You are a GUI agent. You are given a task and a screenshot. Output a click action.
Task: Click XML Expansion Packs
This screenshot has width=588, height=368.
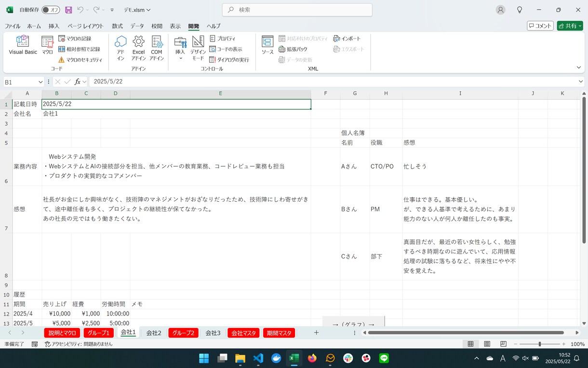coord(293,49)
